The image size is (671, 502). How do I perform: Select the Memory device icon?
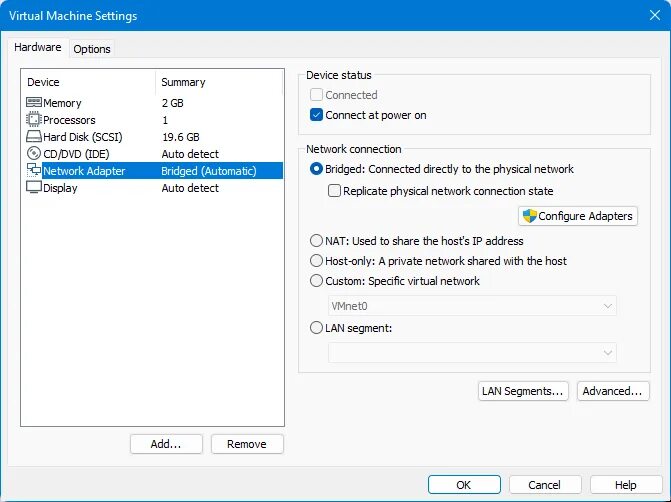[34, 102]
